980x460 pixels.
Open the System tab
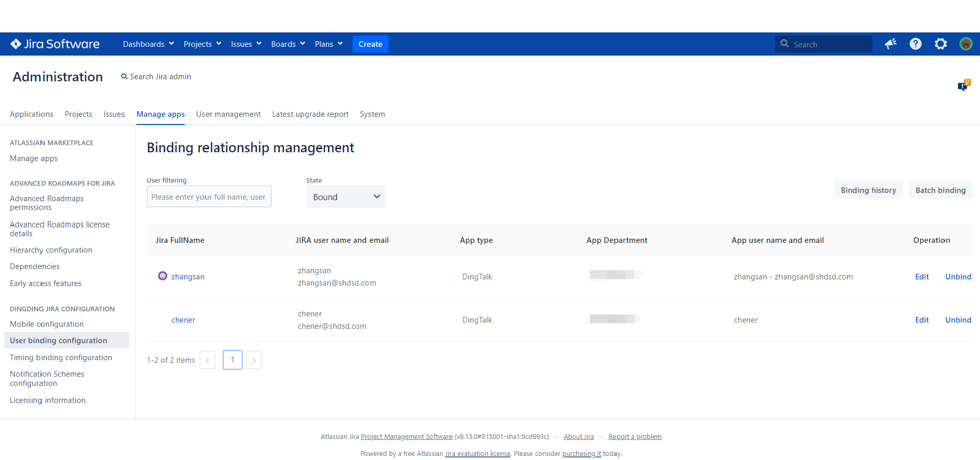373,114
